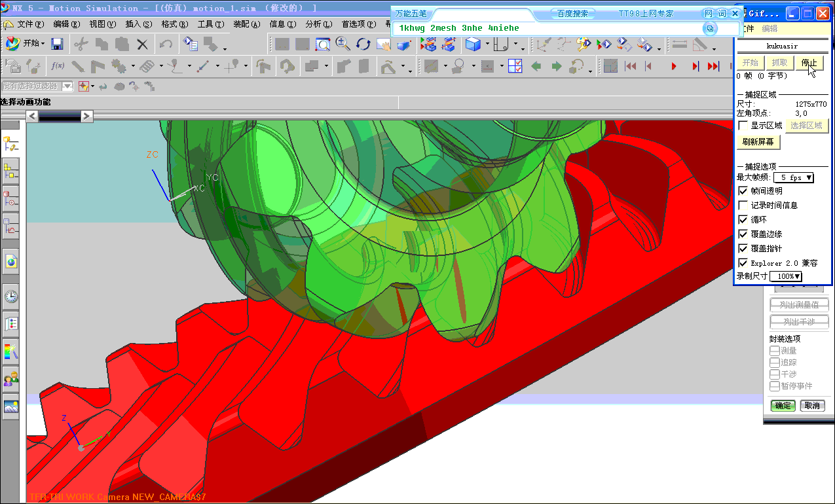Toggle 覆盖指针 checkbox
The height and width of the screenshot is (504, 835).
point(743,249)
